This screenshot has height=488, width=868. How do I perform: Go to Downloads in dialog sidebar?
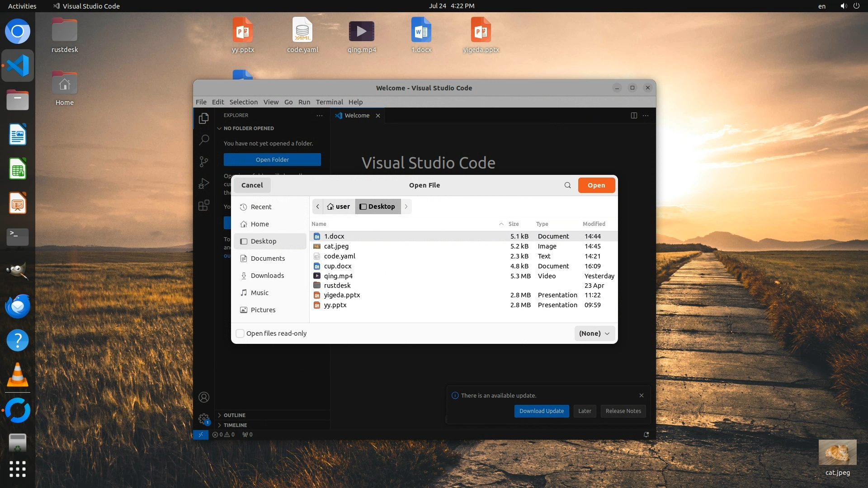pyautogui.click(x=267, y=276)
